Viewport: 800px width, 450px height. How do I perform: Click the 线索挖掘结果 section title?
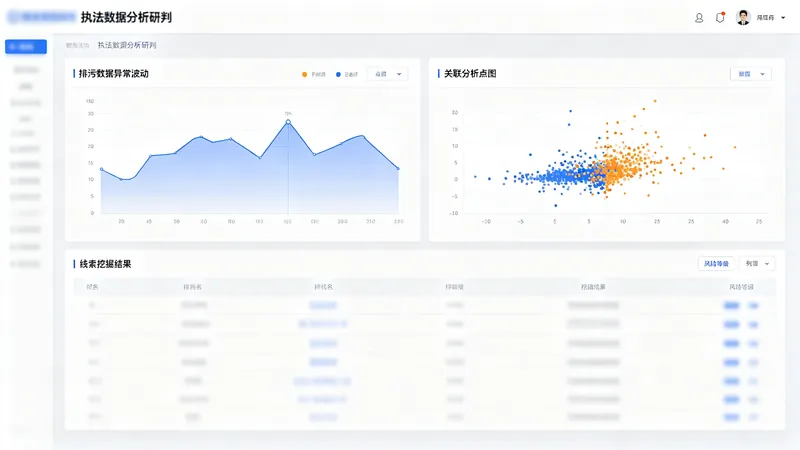pyautogui.click(x=105, y=264)
